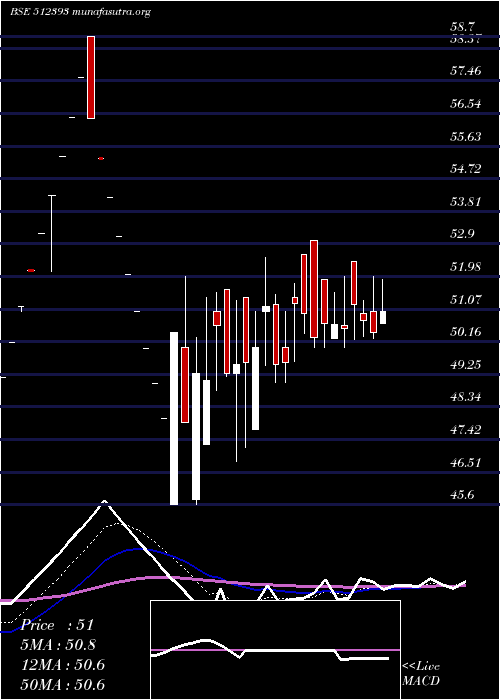Click the '5MA : 50.8' readout
Screen dimensions: 500x700
(x=58, y=645)
